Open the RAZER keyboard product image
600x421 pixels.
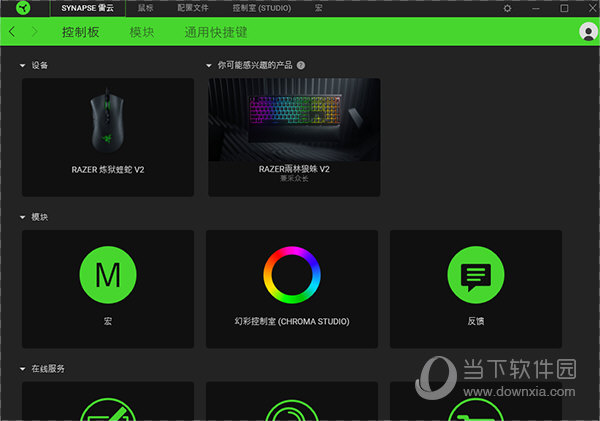pyautogui.click(x=294, y=119)
